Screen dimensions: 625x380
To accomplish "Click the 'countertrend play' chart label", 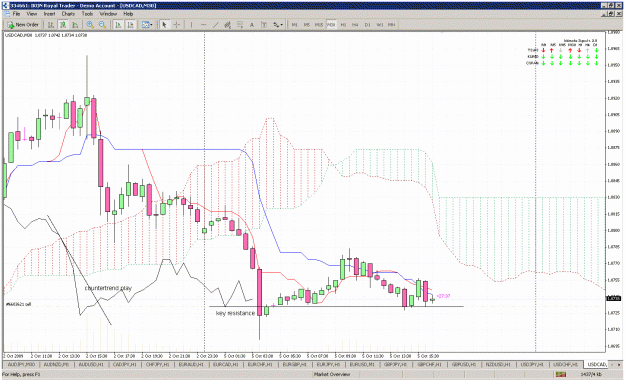I will (108, 288).
